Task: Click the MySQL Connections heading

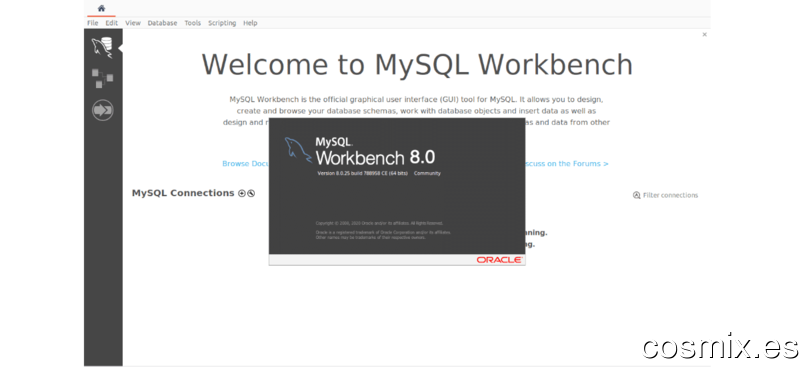Action: pos(183,193)
